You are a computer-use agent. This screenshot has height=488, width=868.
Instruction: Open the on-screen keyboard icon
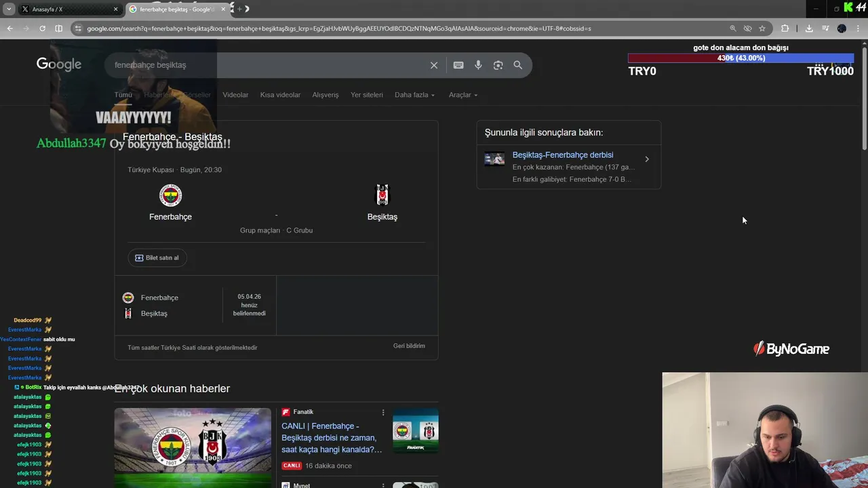[458, 65]
